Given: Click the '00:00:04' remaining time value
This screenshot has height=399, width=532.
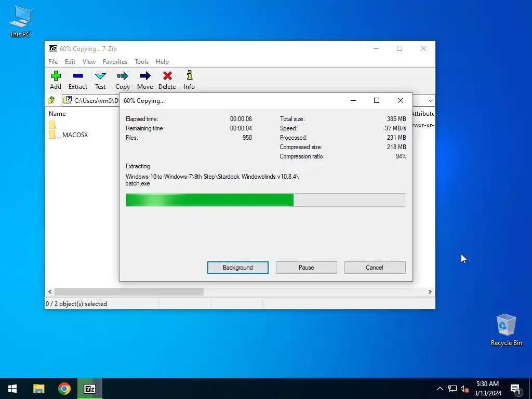Looking at the screenshot, I should [x=241, y=129].
